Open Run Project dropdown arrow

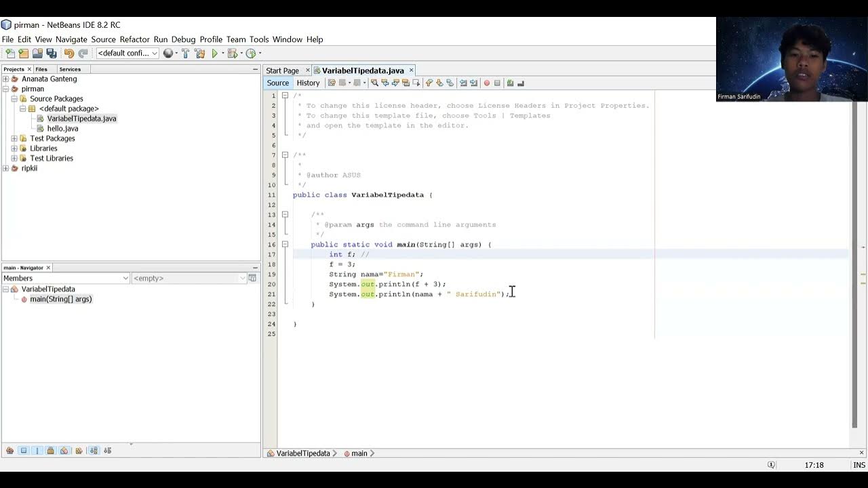pyautogui.click(x=224, y=54)
